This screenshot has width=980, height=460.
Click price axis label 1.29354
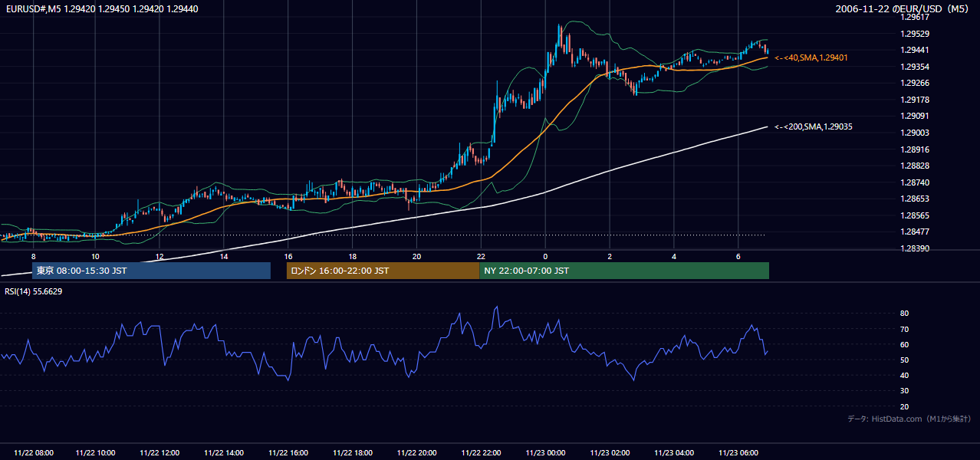(x=915, y=67)
